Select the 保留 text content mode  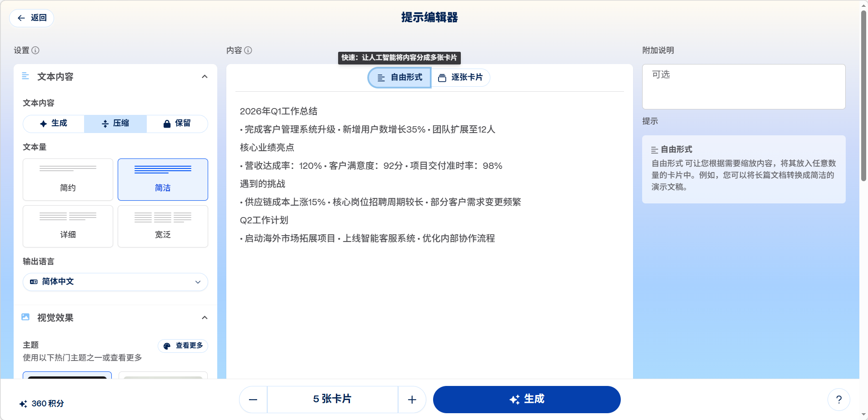coord(177,124)
